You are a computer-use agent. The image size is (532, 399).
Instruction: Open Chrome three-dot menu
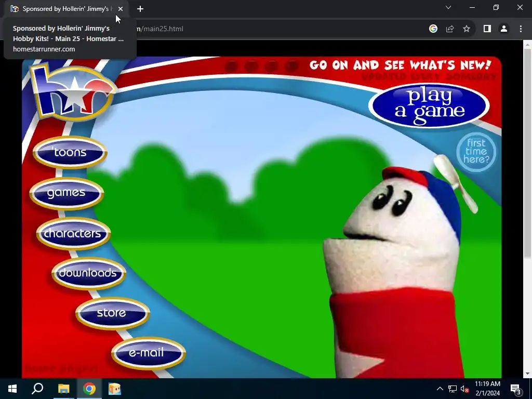521,29
